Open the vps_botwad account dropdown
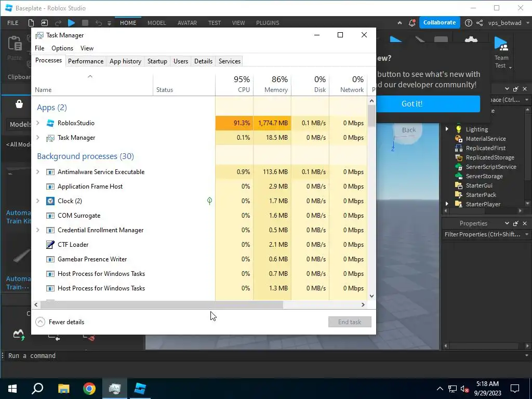This screenshot has height=399, width=532. pyautogui.click(x=528, y=23)
